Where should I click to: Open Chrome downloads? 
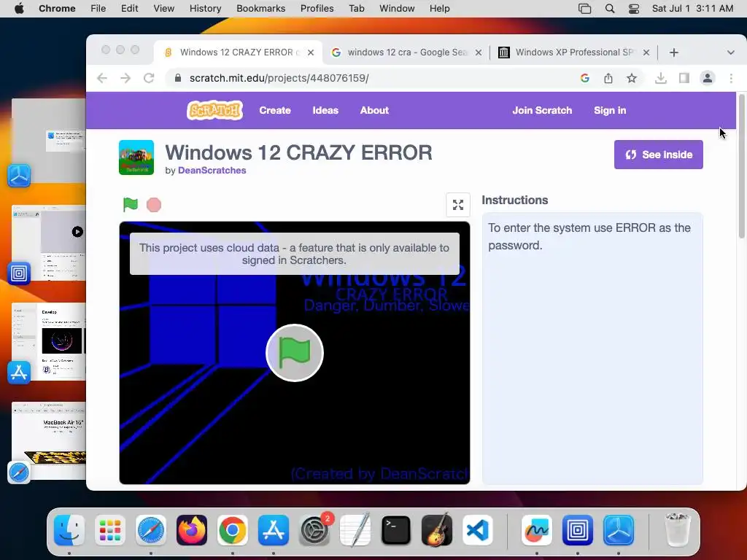point(661,78)
